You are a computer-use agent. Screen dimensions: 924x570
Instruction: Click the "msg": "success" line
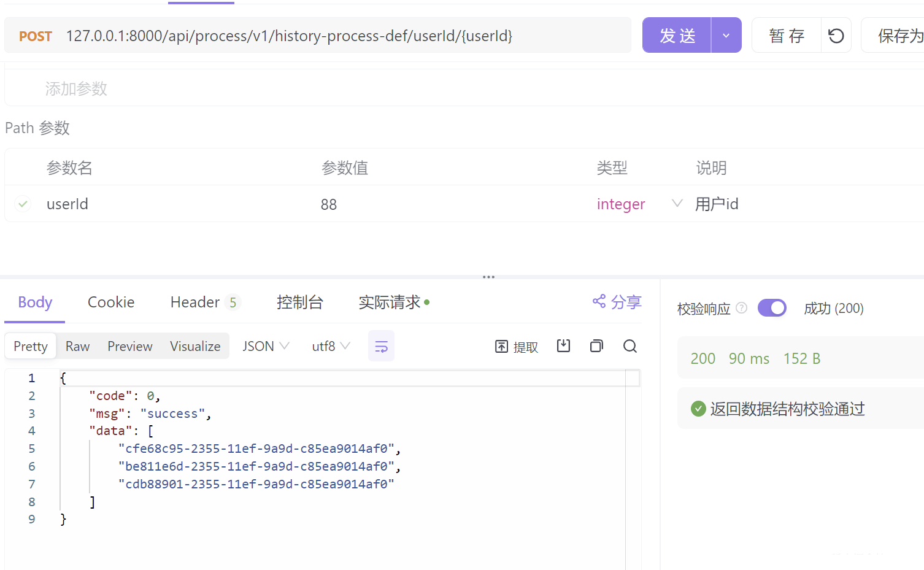[x=150, y=414]
